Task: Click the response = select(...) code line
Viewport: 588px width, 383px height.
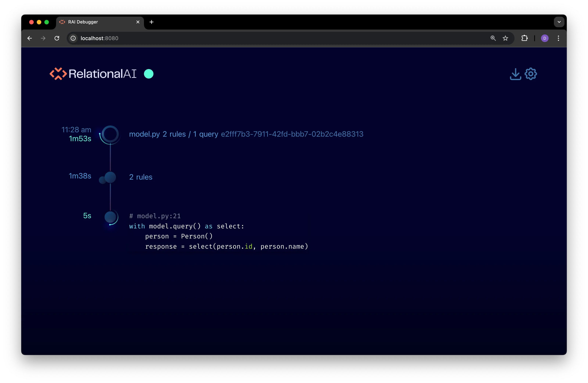Action: (x=227, y=246)
